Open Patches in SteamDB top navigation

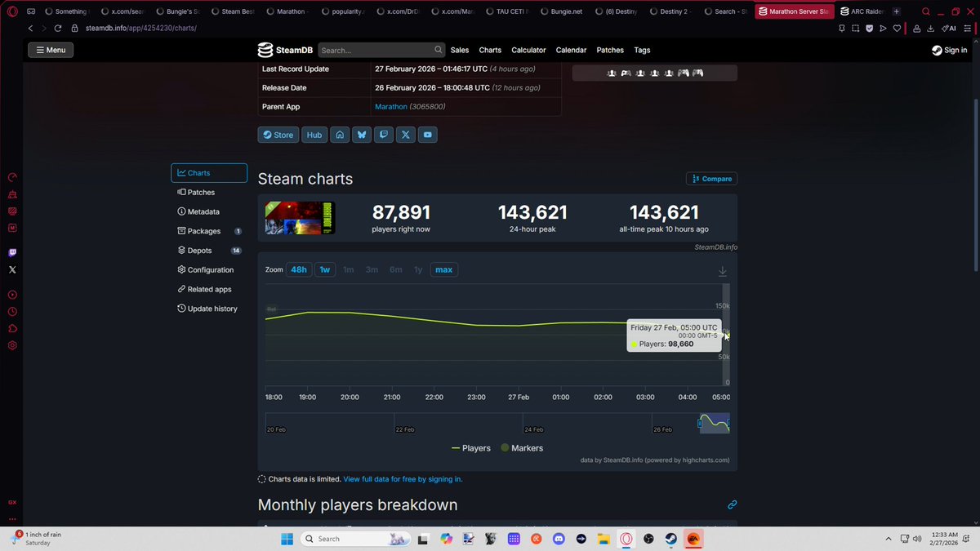610,50
